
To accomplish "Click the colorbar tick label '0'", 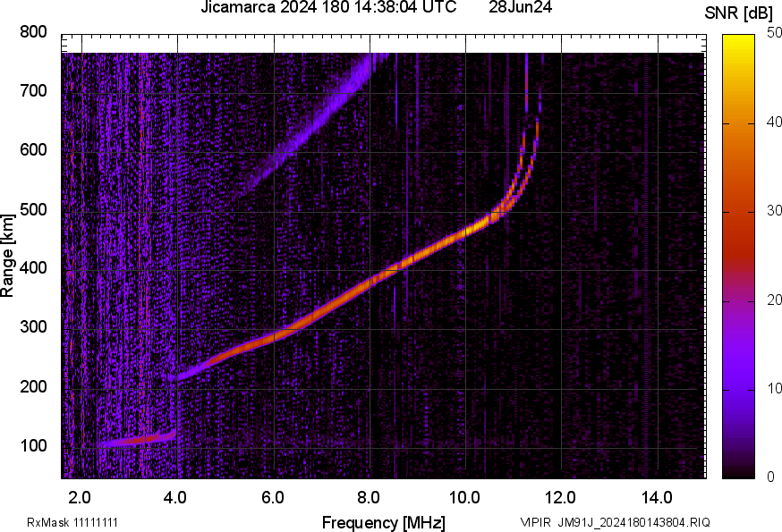I will point(771,477).
